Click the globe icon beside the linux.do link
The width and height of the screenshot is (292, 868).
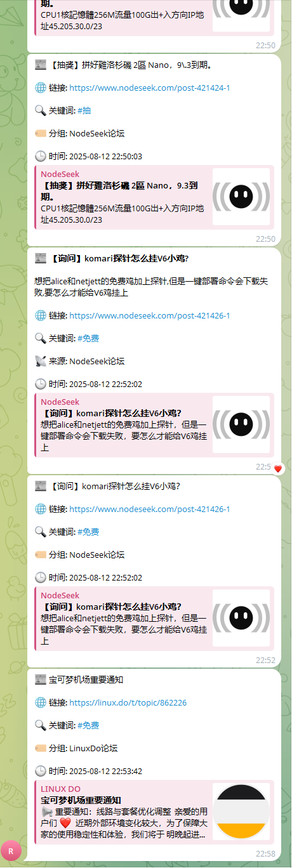point(41,702)
